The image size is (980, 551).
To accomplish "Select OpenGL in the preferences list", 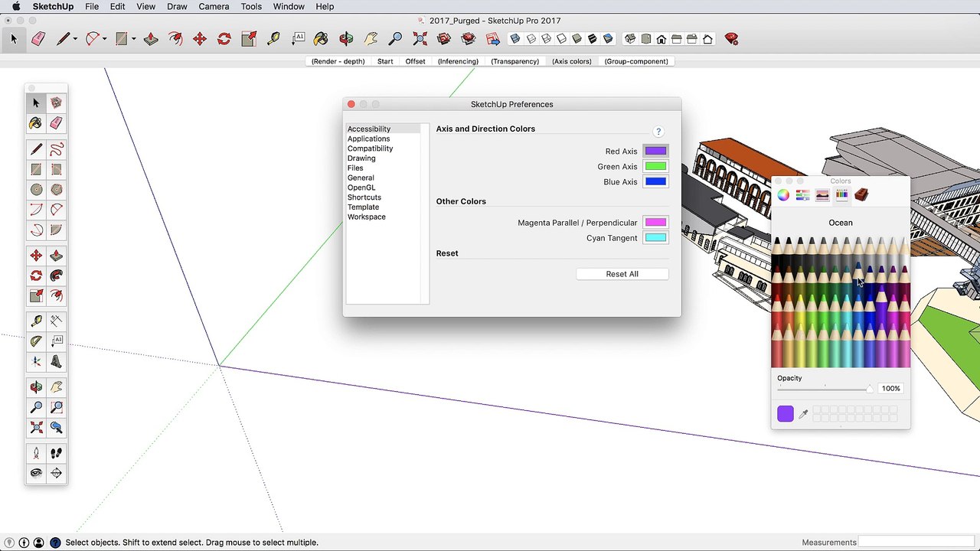I will coord(361,187).
